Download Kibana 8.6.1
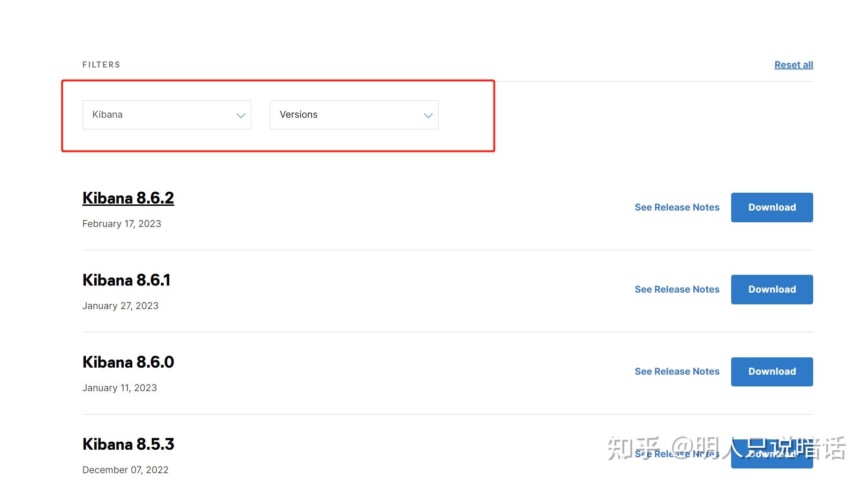This screenshot has height=483, width=868. pyautogui.click(x=771, y=289)
